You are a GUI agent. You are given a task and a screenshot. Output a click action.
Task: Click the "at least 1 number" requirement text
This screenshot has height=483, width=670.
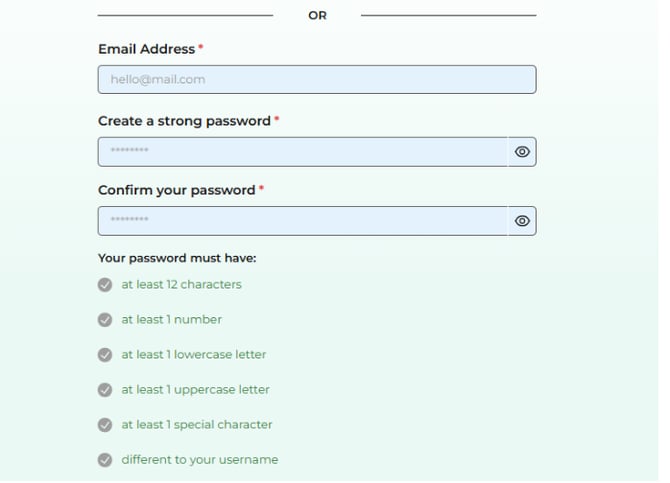[x=171, y=320]
